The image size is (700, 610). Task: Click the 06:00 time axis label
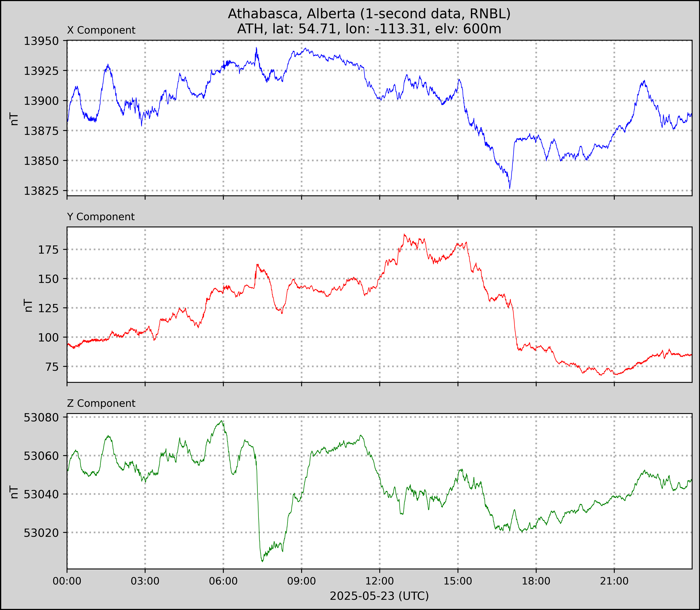click(x=223, y=581)
